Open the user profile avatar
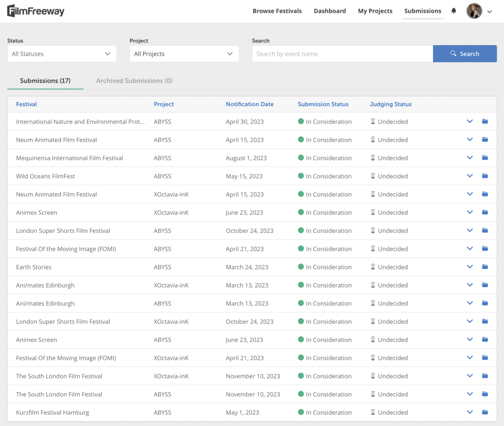504x426 pixels. (x=474, y=11)
